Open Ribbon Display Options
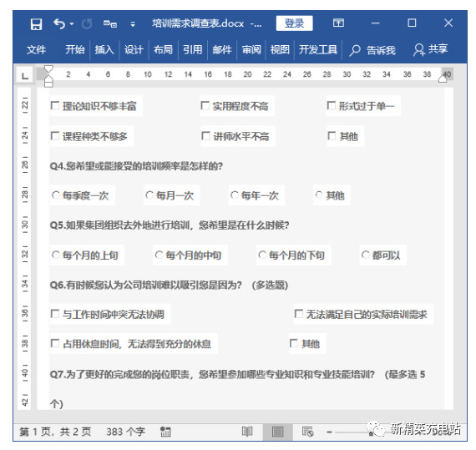Screen dimensions: 476x450 [338, 23]
